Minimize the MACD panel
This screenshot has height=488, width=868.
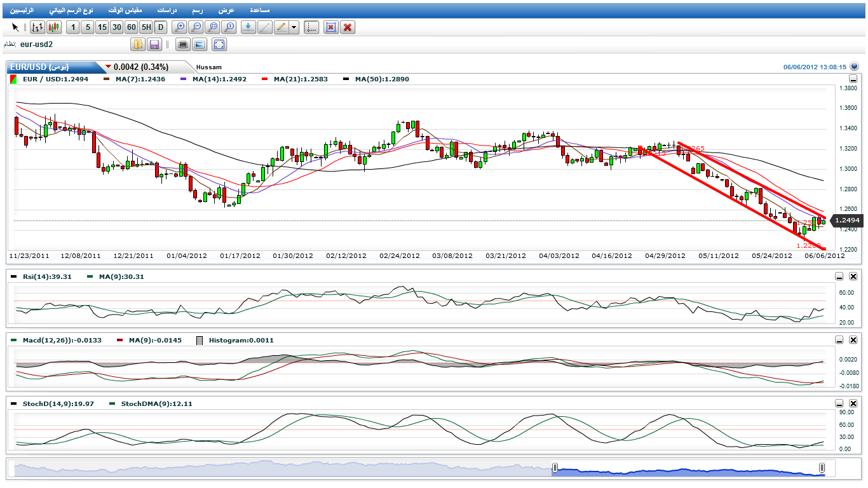point(839,340)
